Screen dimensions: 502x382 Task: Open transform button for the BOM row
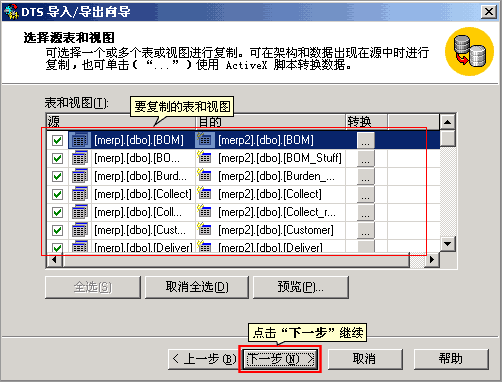[366, 140]
